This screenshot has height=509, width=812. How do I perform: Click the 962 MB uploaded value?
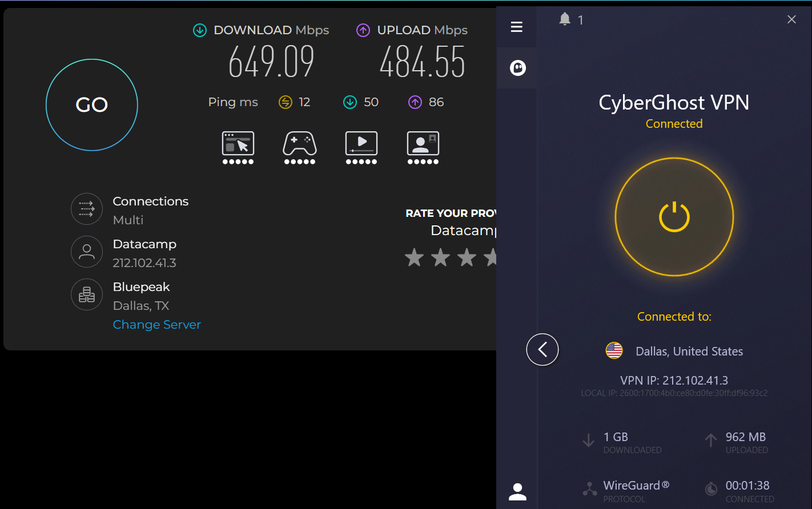[x=746, y=437]
